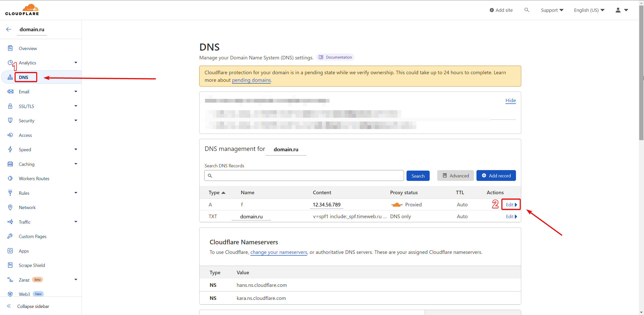This screenshot has height=315, width=644.
Task: Click the Cloudflare logo
Action: click(x=22, y=10)
